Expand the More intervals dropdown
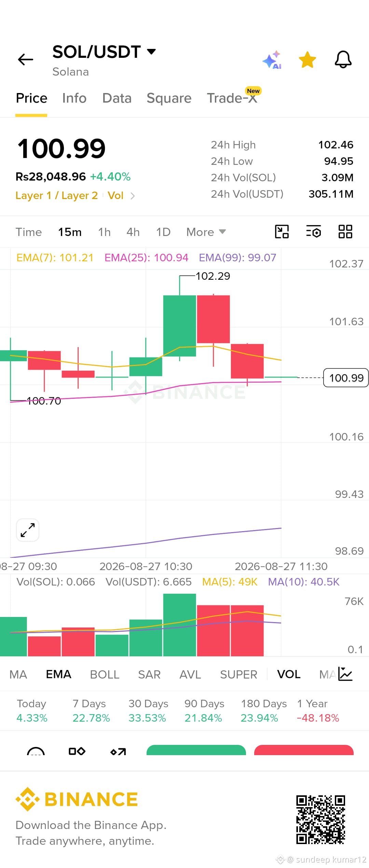The width and height of the screenshot is (369, 868). (206, 232)
